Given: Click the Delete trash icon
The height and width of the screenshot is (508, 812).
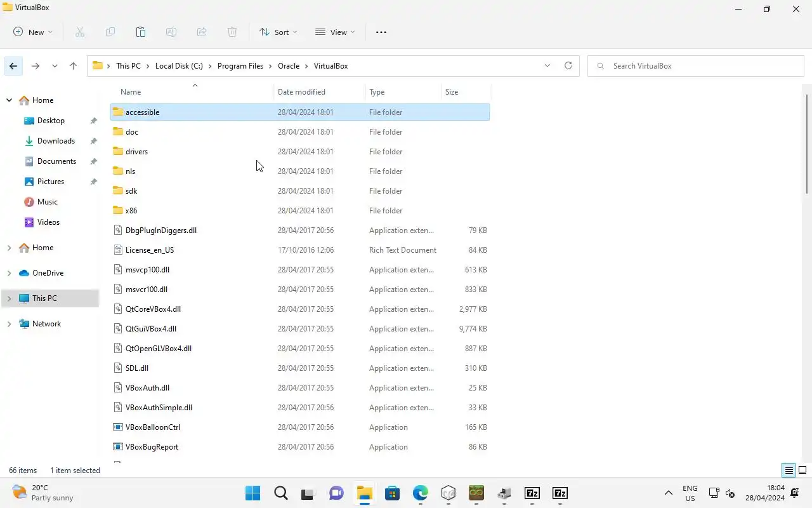Looking at the screenshot, I should click(x=232, y=32).
